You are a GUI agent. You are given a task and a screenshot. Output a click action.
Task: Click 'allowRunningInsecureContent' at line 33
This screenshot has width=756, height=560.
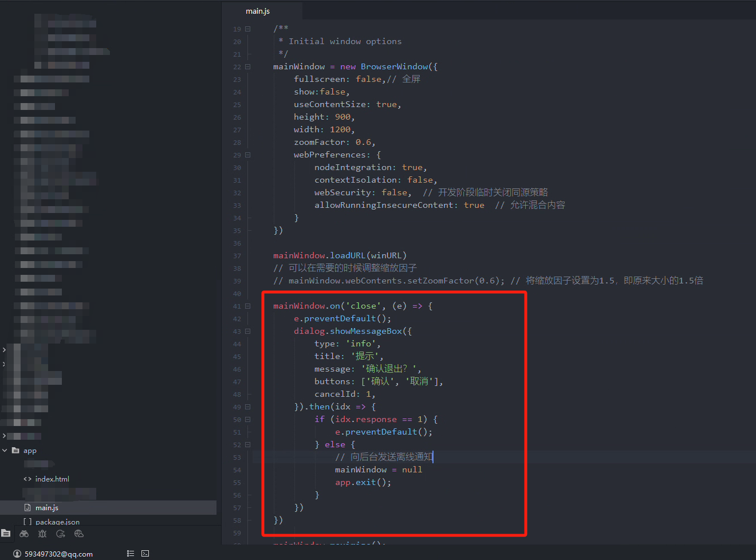(x=384, y=205)
